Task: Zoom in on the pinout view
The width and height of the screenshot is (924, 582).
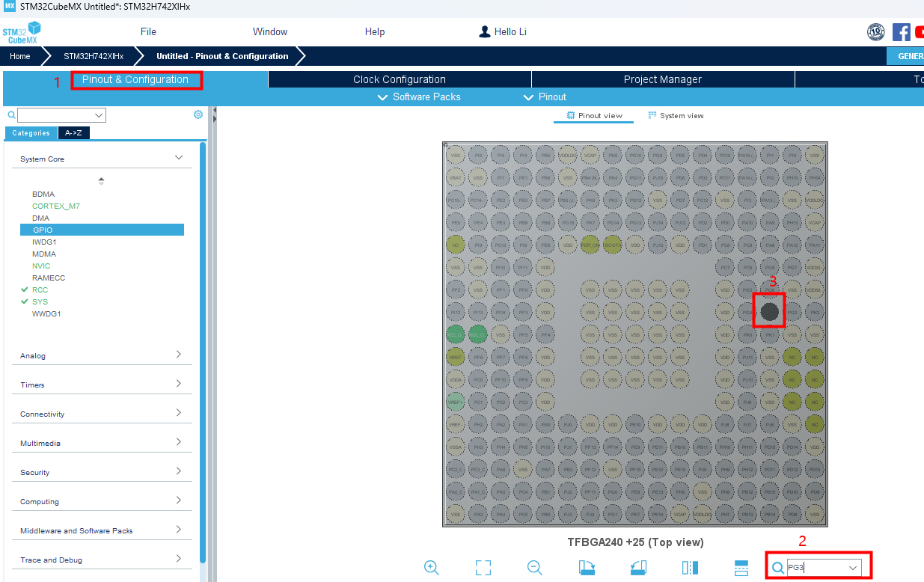Action: point(432,567)
